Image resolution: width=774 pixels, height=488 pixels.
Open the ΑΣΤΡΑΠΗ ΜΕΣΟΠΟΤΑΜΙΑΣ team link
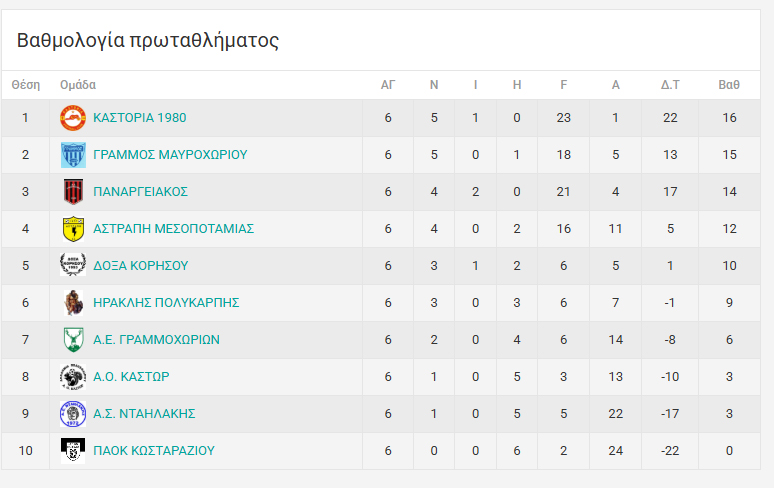(173, 229)
